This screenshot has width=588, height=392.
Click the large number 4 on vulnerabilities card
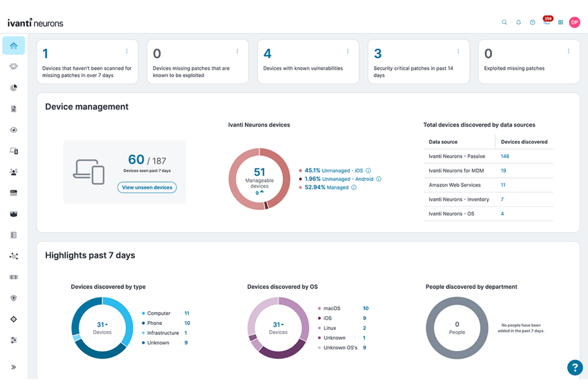tap(267, 54)
